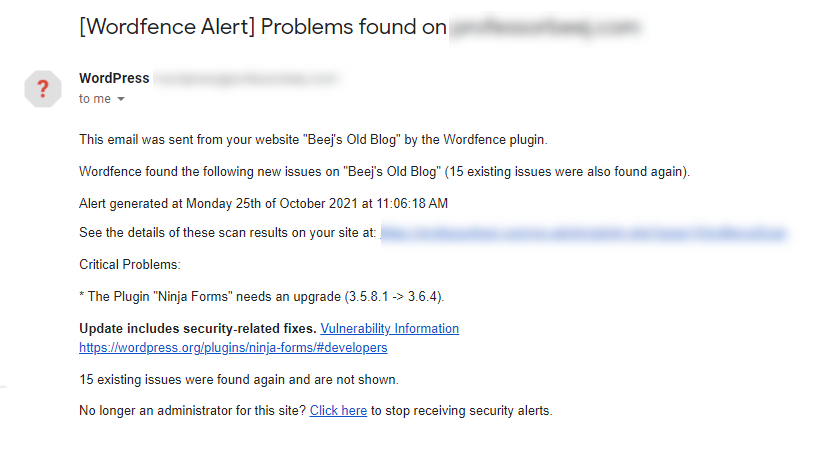Click the sender name WordPress
This screenshot has width=832, height=451.
pos(114,78)
